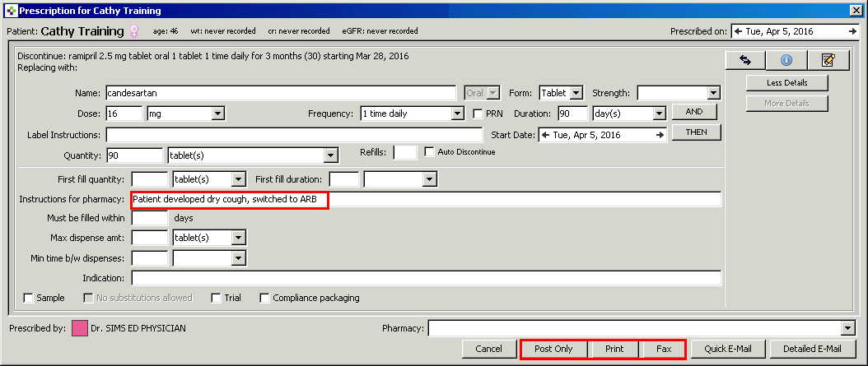
Task: Advance Prescribed on date with right arrow
Action: tap(852, 31)
